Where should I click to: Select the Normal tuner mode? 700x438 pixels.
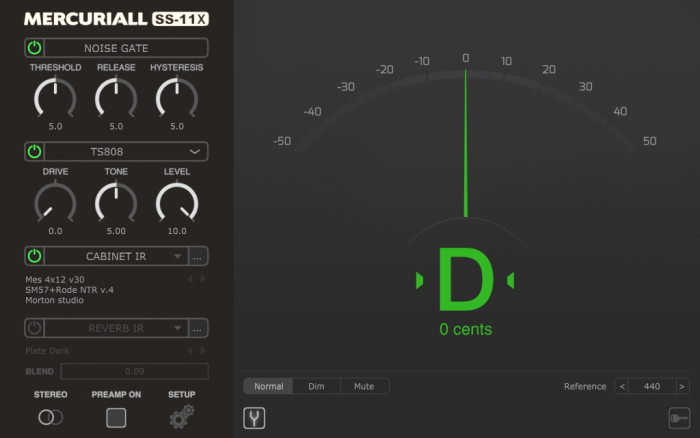tap(268, 386)
